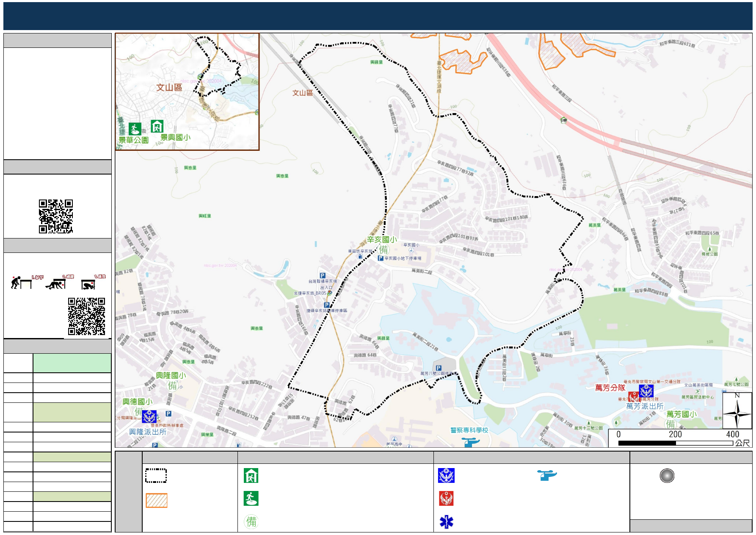Image resolution: width=756 pixels, height=535 pixels.
Task: Click the 興隆國小 label
Action: point(171,375)
